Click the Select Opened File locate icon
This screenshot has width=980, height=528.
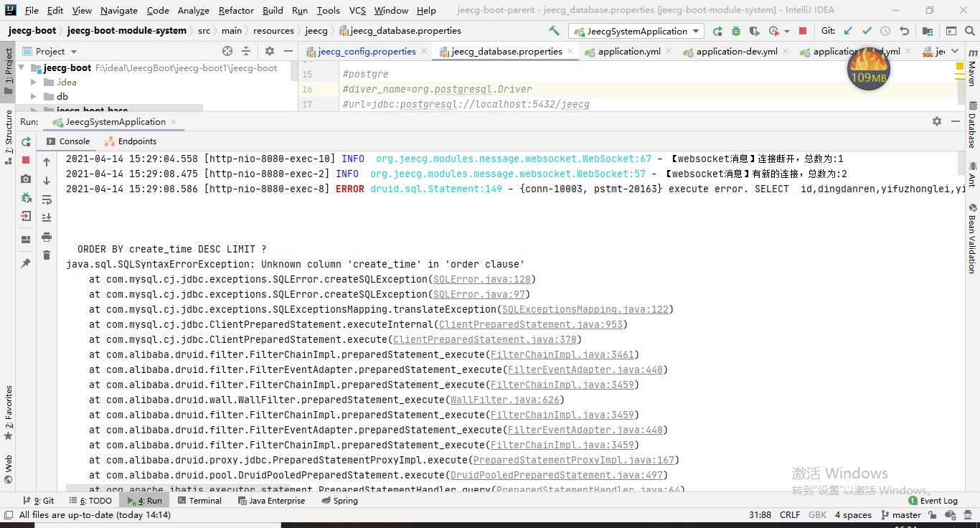(227, 51)
